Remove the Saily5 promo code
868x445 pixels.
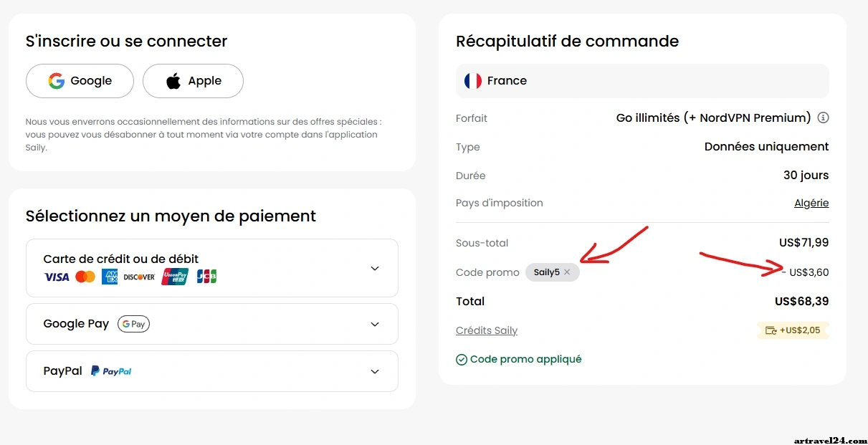[x=567, y=272]
